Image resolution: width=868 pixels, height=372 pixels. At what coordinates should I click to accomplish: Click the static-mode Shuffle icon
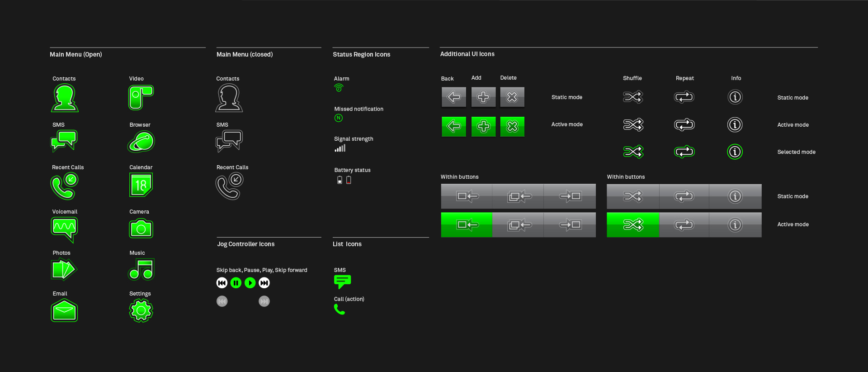tap(633, 97)
